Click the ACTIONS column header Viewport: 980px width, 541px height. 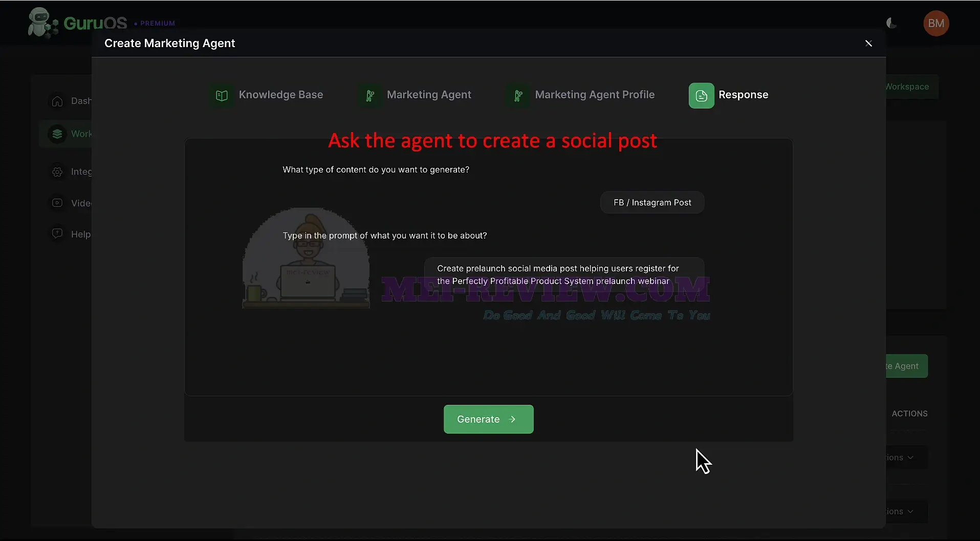tap(909, 414)
